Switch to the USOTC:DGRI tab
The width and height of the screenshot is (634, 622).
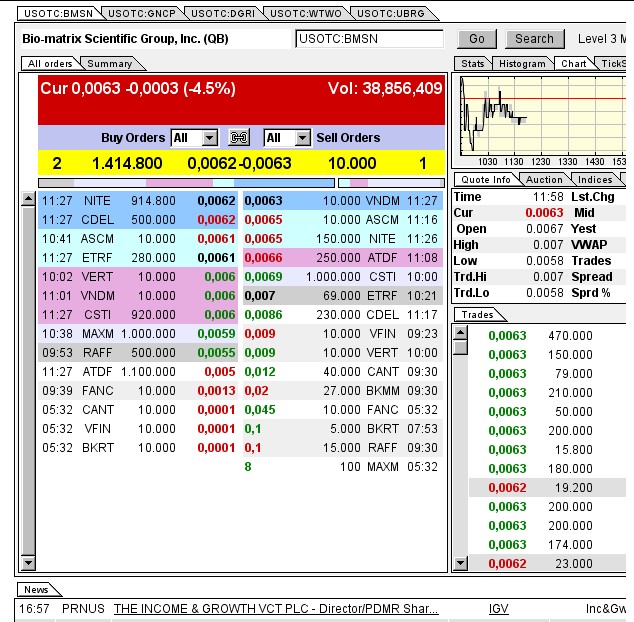tap(223, 13)
